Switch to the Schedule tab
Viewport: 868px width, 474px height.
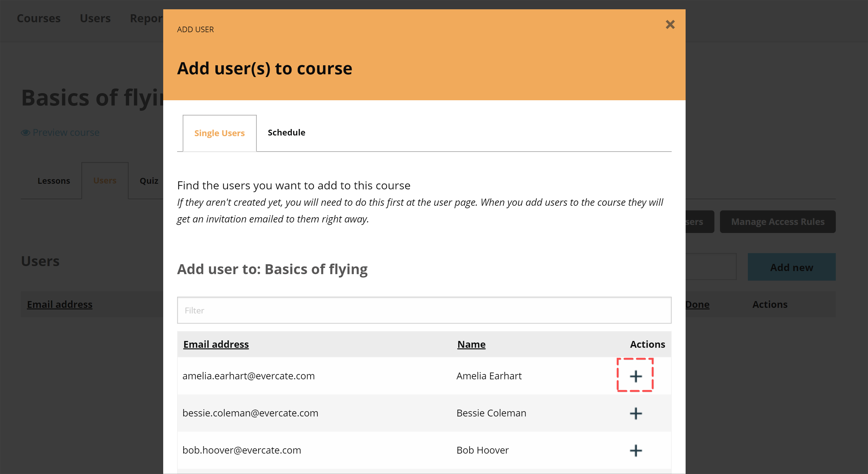coord(286,133)
